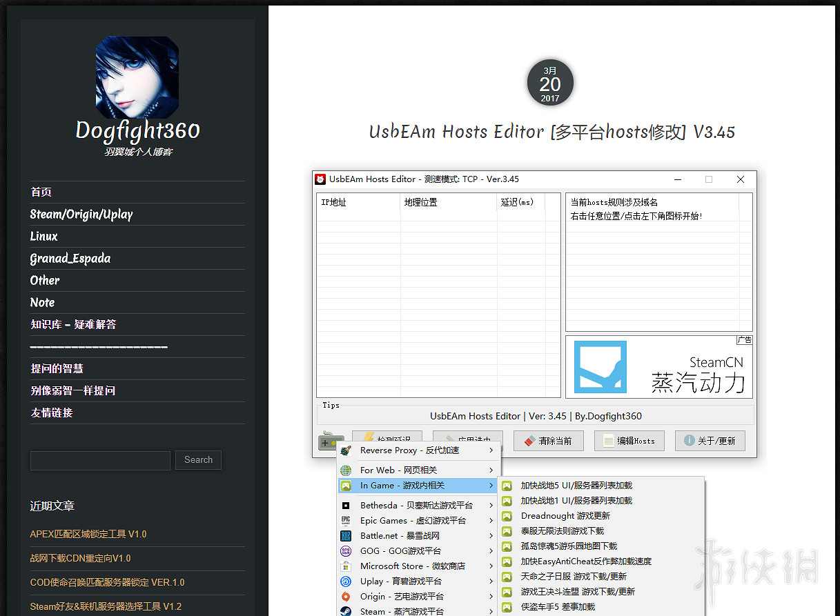The width and height of the screenshot is (840, 616).
Task: Click the 编辑Hosts button
Action: [x=629, y=441]
